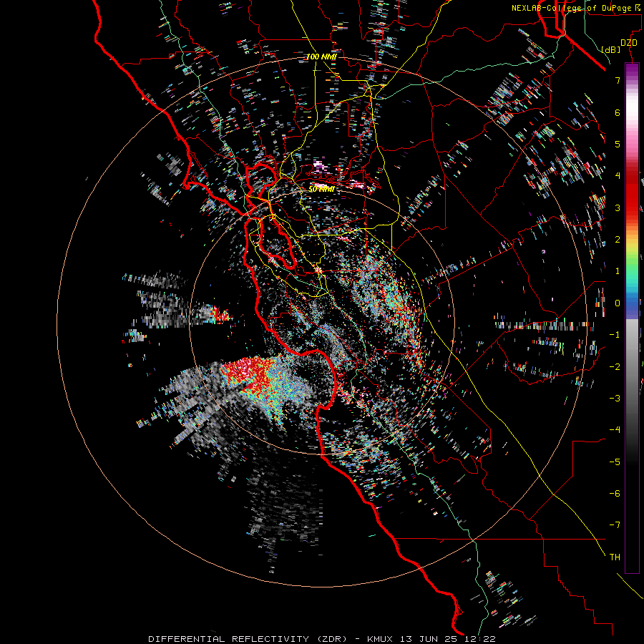Click the 0 tick on the color scale
The height and width of the screenshot is (644, 644).
tap(618, 303)
